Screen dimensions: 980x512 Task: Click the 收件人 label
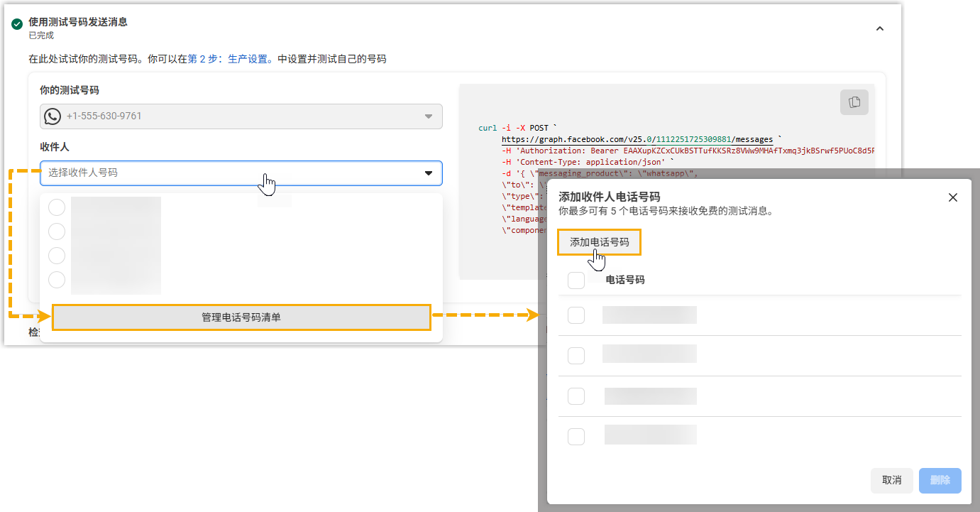coord(55,147)
